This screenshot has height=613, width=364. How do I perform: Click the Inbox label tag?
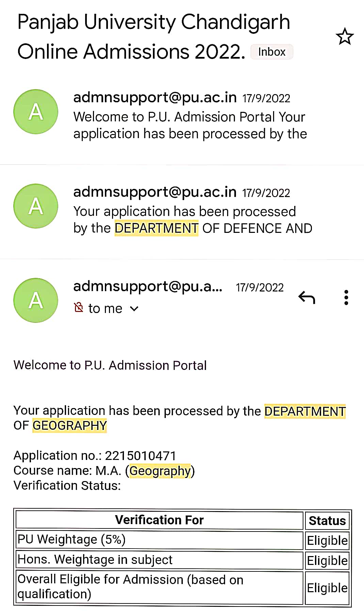(x=272, y=52)
